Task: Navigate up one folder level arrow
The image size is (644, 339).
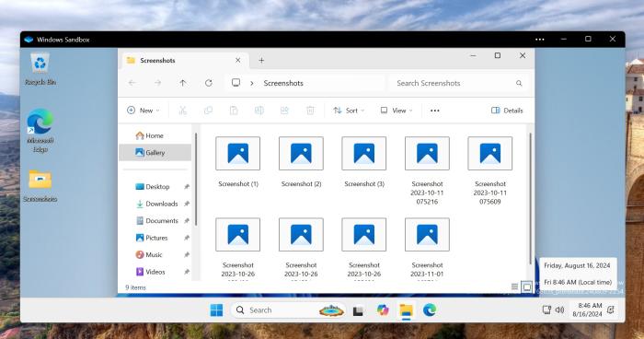Action: tap(183, 83)
